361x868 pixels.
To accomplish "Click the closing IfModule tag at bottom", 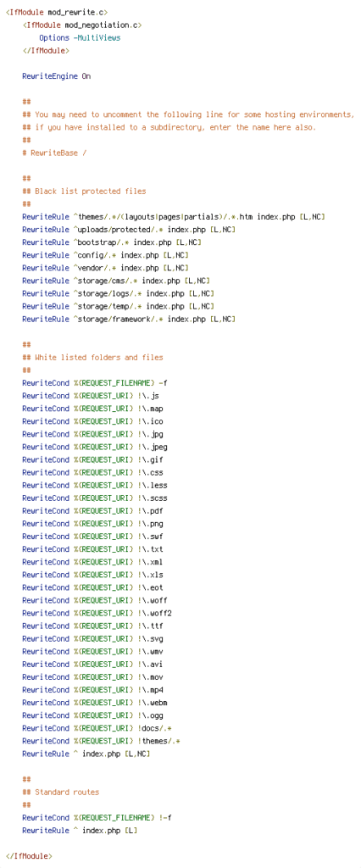I will (29, 856).
